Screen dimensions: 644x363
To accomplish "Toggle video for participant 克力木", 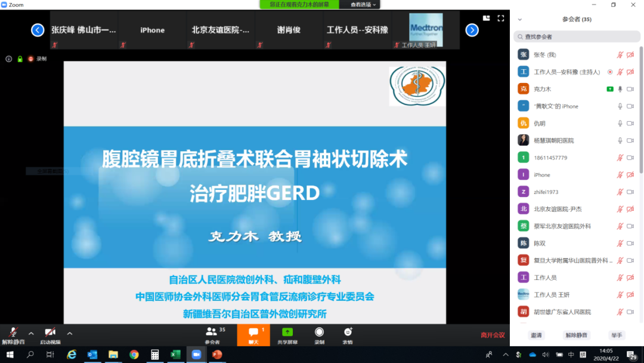I will tap(630, 89).
